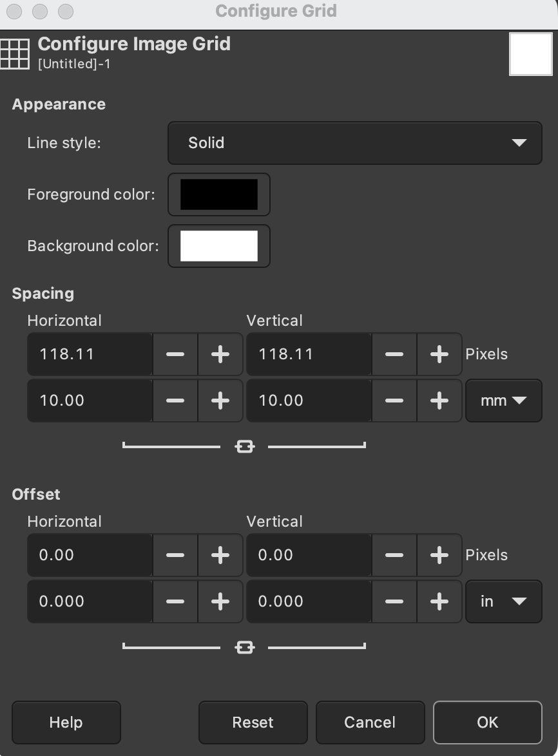This screenshot has height=756, width=558.
Task: Toggle the spacing chain link
Action: [245, 446]
